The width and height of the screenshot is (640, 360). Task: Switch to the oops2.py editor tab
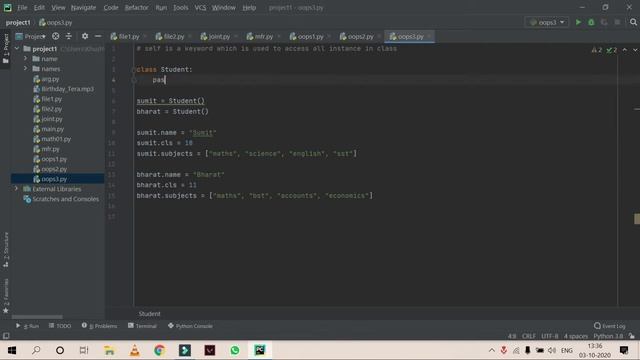[x=360, y=36]
